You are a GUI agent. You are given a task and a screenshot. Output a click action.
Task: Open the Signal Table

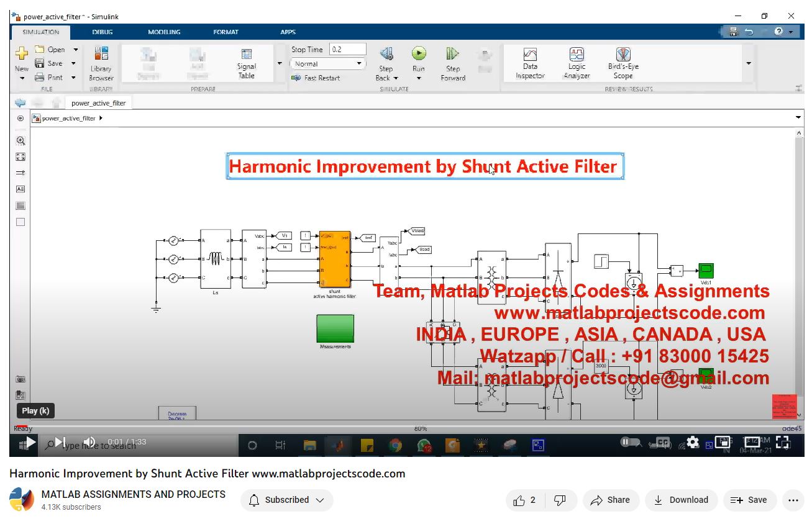click(x=247, y=63)
